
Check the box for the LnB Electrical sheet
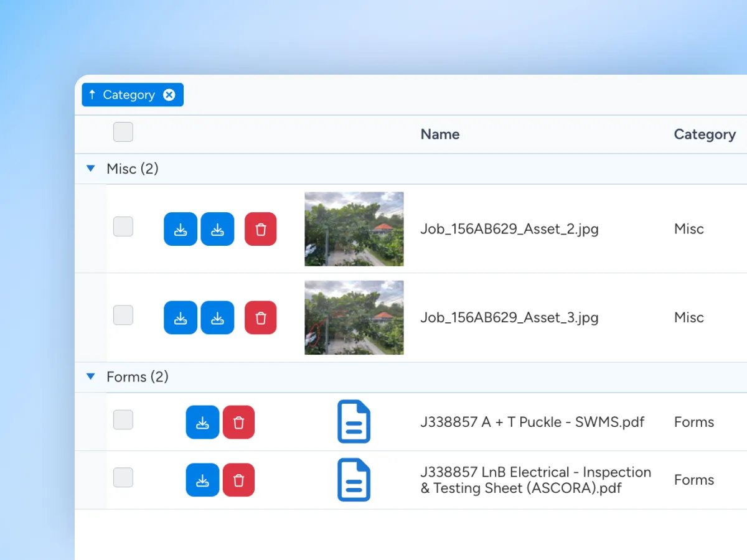point(123,477)
